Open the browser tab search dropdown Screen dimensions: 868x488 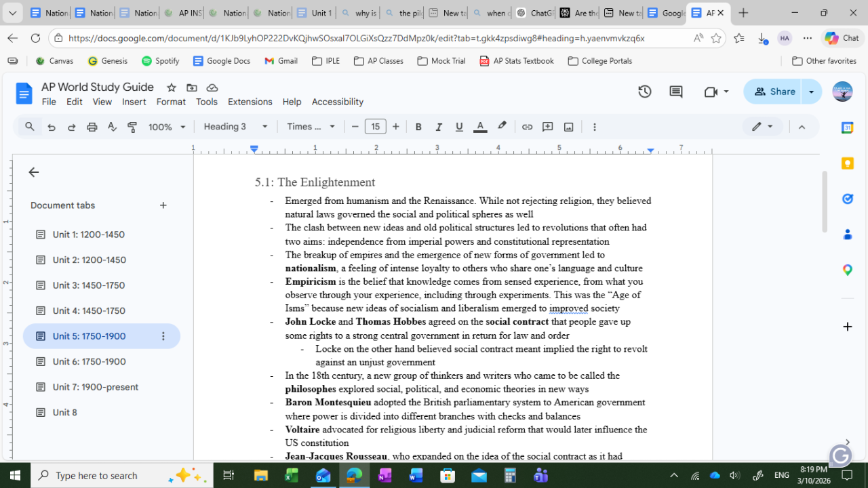tap(14, 13)
